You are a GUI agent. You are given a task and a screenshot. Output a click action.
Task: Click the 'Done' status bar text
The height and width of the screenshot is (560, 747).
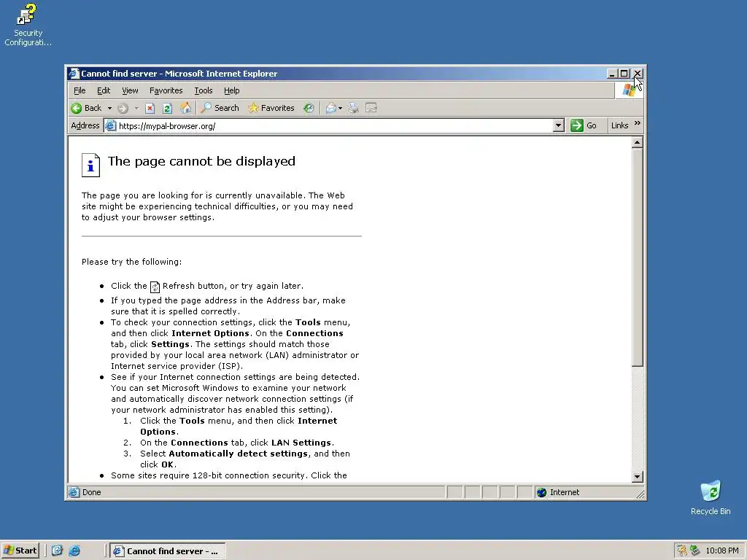click(91, 492)
